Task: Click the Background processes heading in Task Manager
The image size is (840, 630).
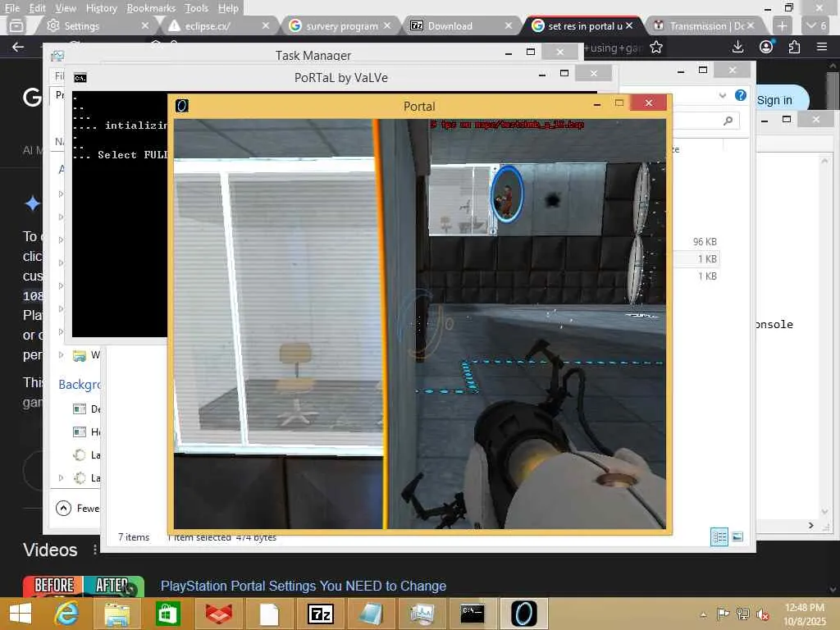Action: (x=80, y=384)
